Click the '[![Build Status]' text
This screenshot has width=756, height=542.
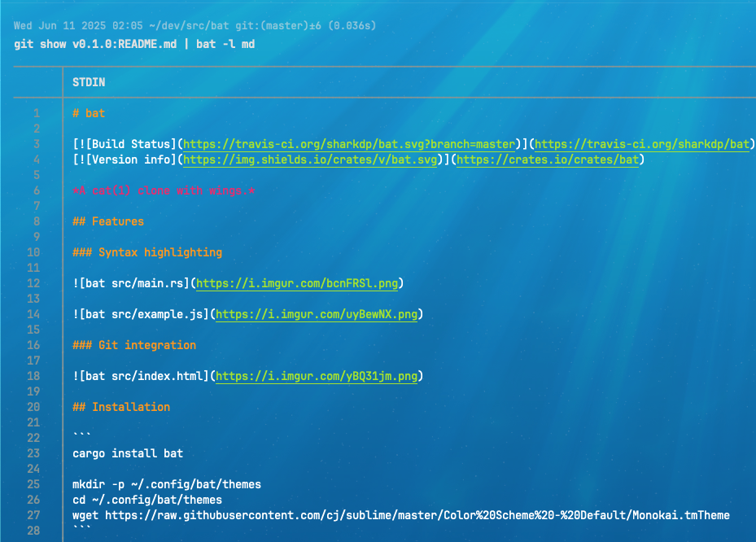[125, 144]
